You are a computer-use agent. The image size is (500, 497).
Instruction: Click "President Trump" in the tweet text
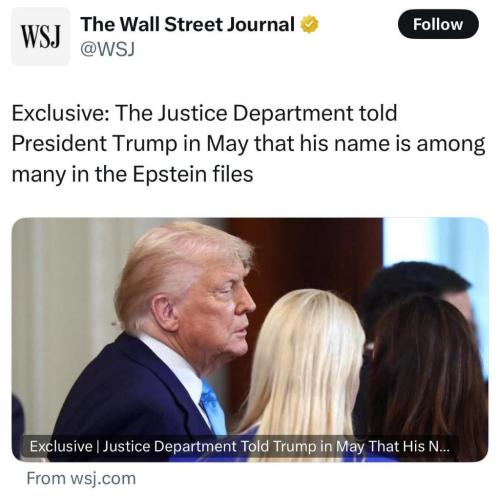click(x=94, y=144)
